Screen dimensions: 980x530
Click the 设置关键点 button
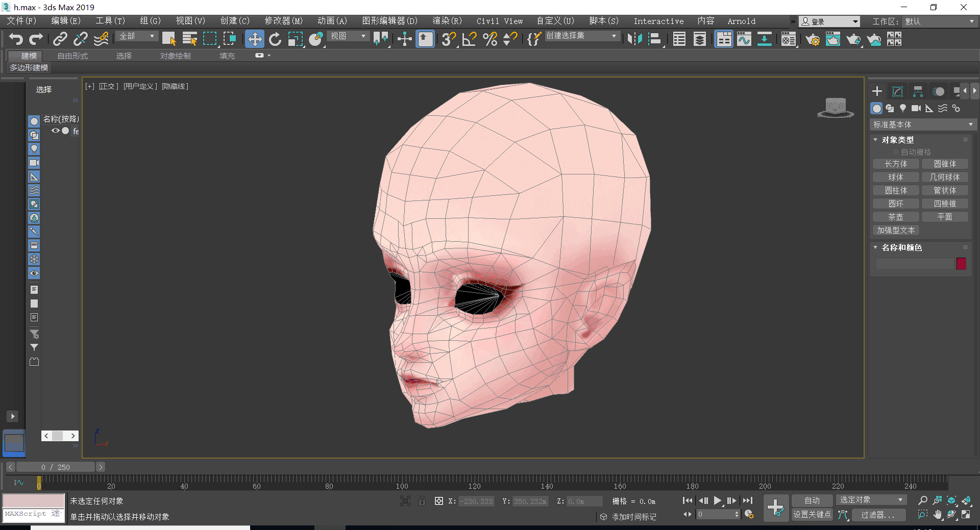(x=812, y=515)
